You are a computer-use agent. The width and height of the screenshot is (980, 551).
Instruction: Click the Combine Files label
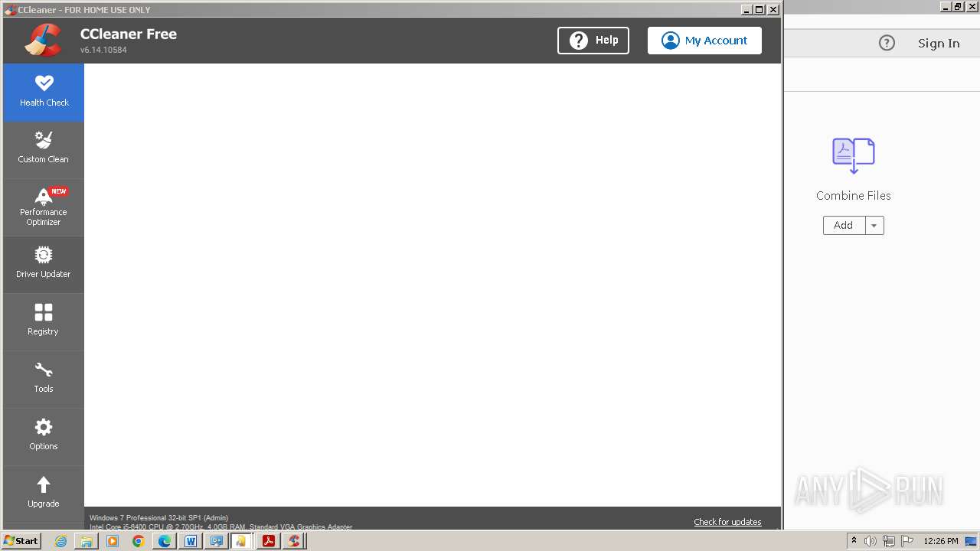point(854,196)
